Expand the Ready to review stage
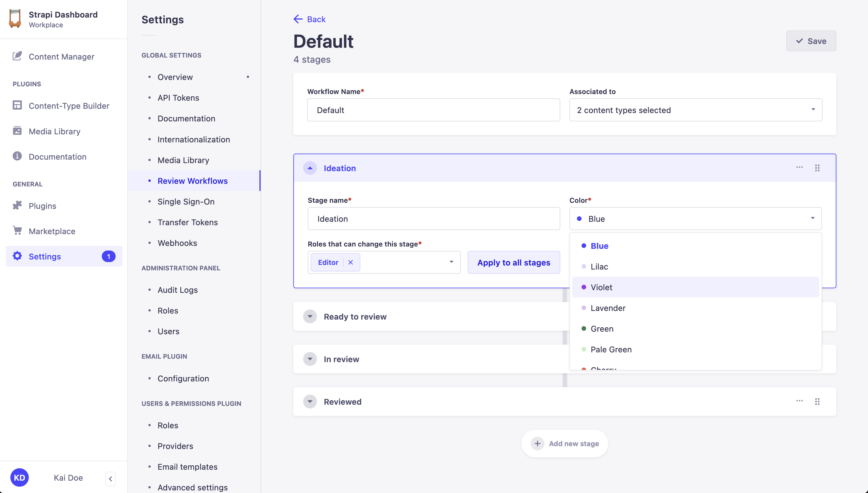868x493 pixels. 310,316
